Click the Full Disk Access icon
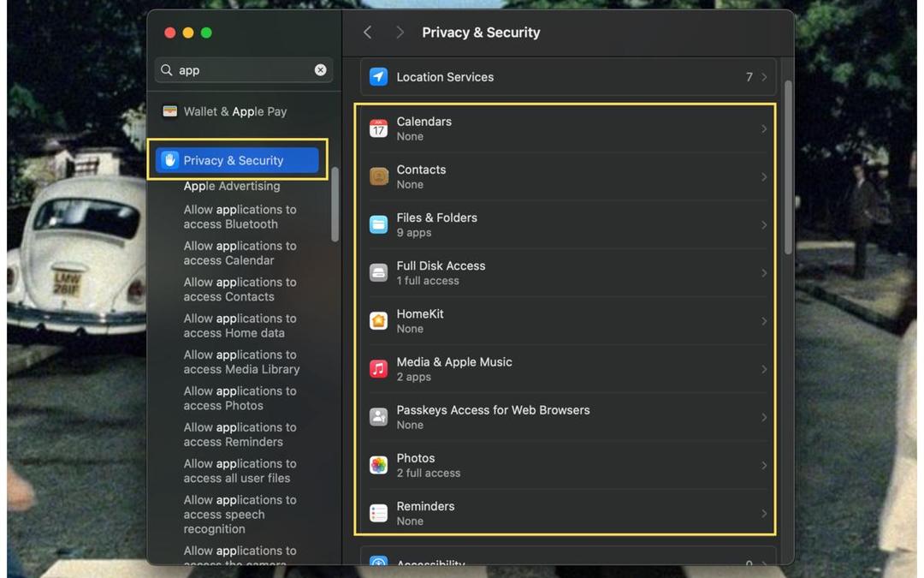The width and height of the screenshot is (924, 578). (x=378, y=272)
